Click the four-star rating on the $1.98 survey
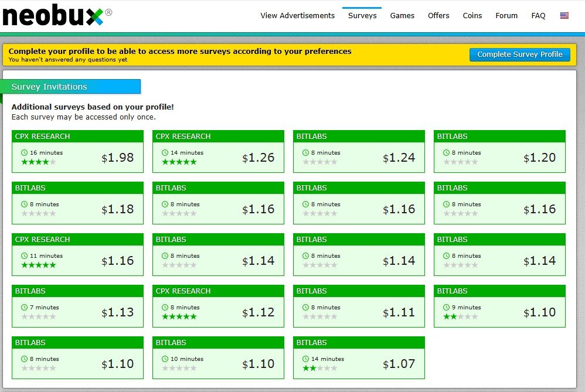Viewport: 585px width, 392px height. coord(38,162)
